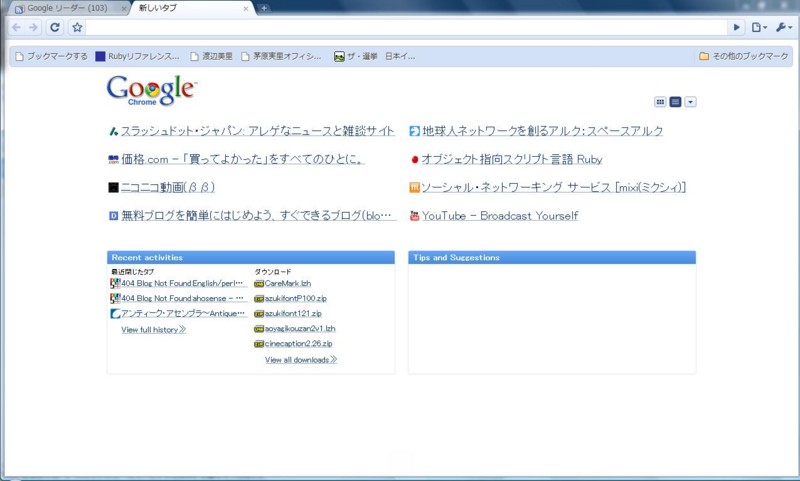
Task: Click the address bar field
Action: [407, 27]
